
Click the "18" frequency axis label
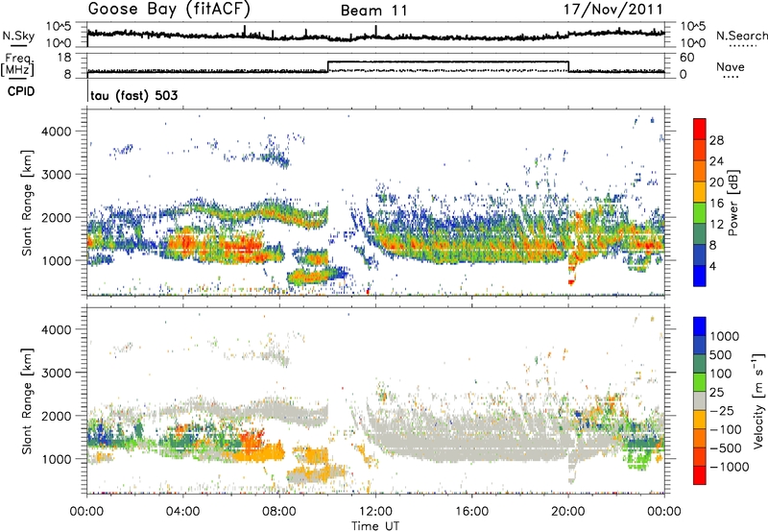coord(63,58)
